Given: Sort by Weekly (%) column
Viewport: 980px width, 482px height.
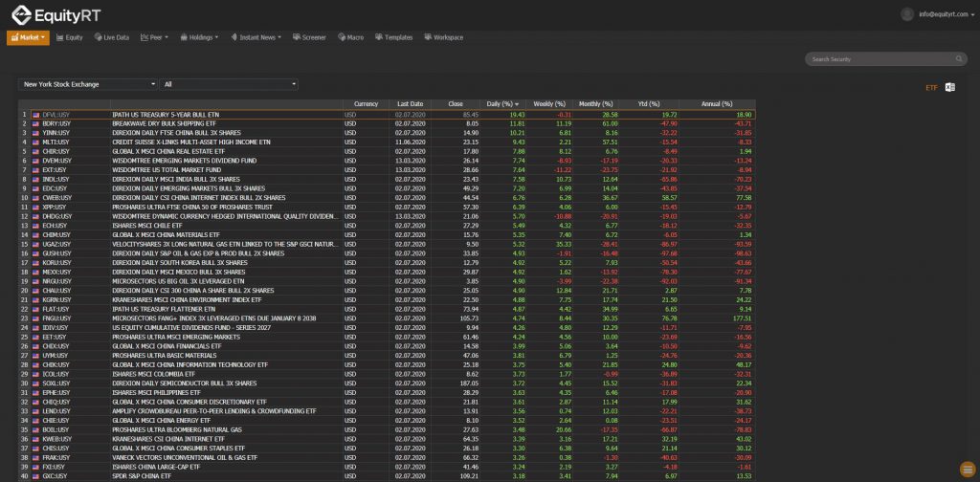Looking at the screenshot, I should (549, 104).
